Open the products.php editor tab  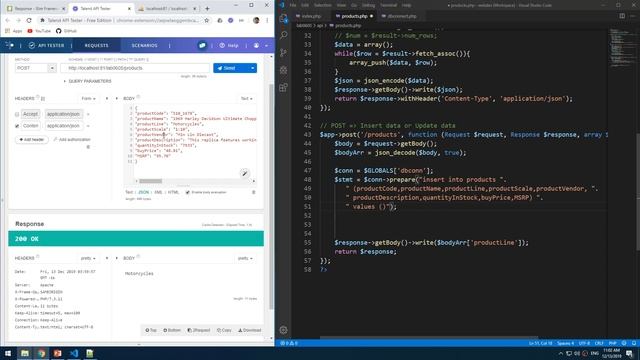[354, 16]
